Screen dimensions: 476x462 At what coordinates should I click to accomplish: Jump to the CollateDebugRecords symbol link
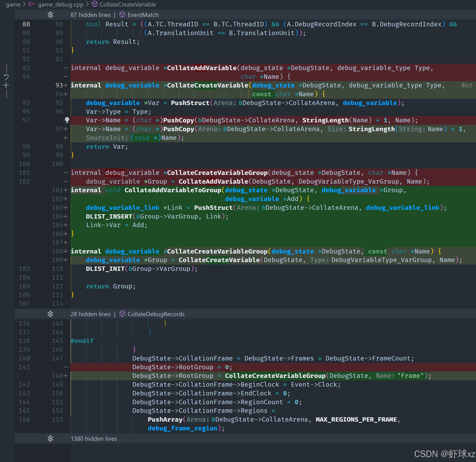(x=156, y=314)
